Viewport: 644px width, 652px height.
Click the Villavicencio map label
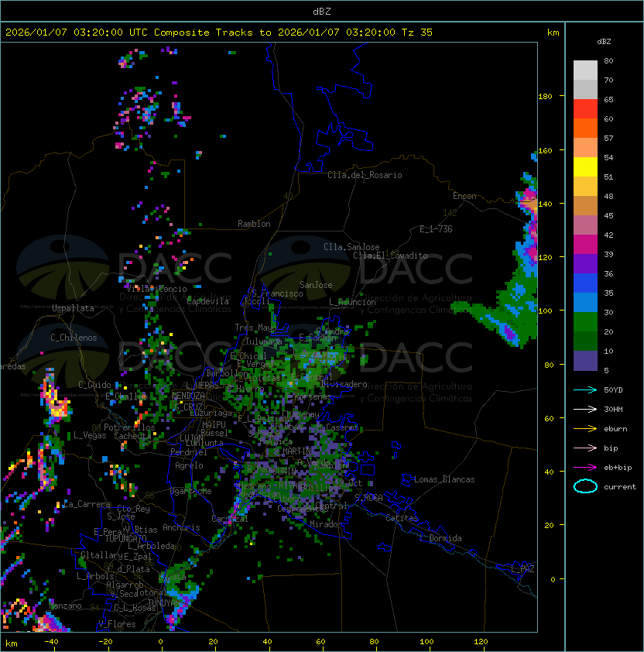[x=156, y=289]
